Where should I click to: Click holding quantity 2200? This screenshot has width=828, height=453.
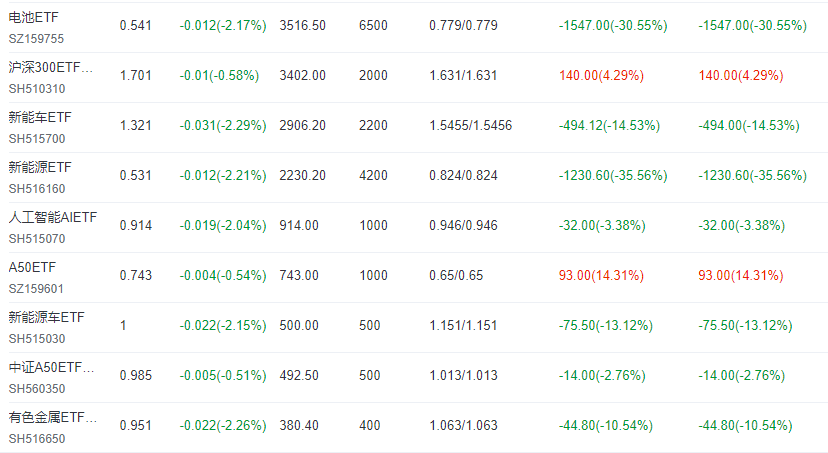(373, 126)
